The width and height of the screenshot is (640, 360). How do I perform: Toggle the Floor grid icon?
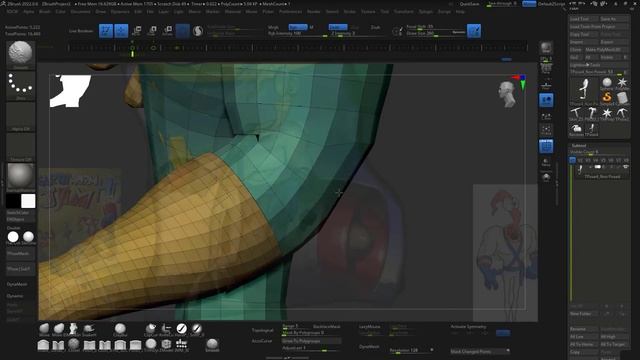tap(546, 85)
